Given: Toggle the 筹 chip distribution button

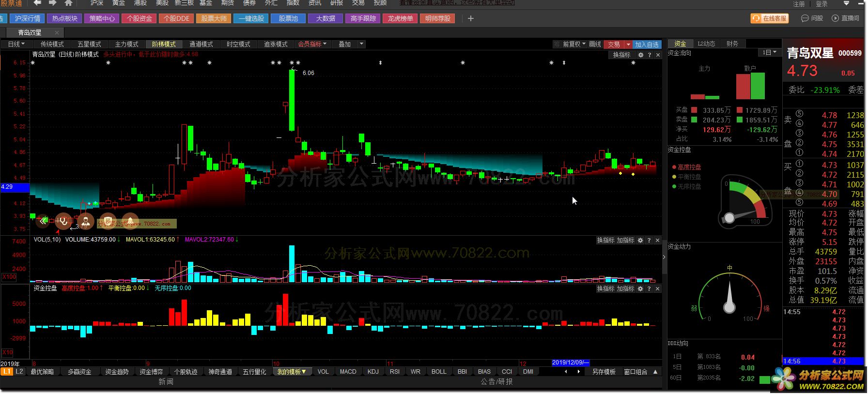Looking at the screenshot, I should point(557,44).
